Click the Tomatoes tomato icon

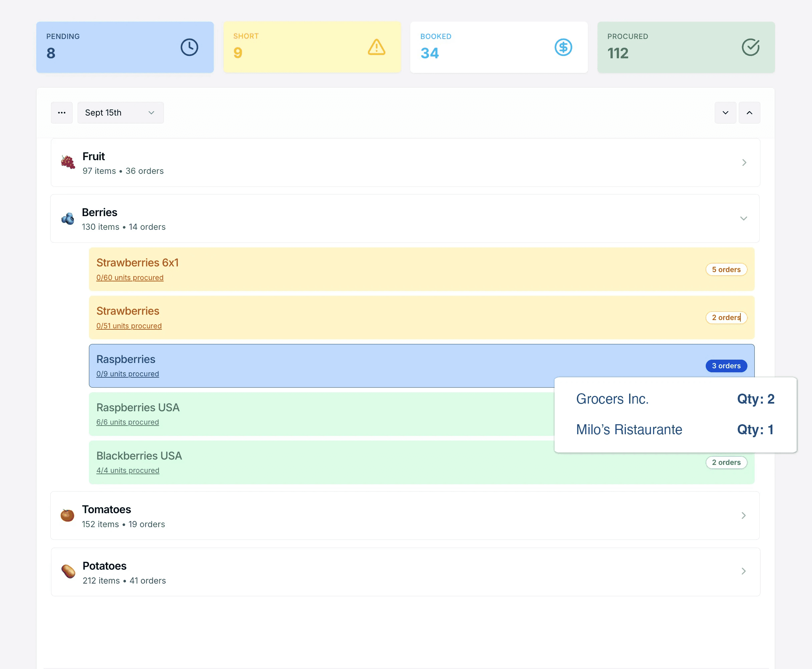(67, 515)
